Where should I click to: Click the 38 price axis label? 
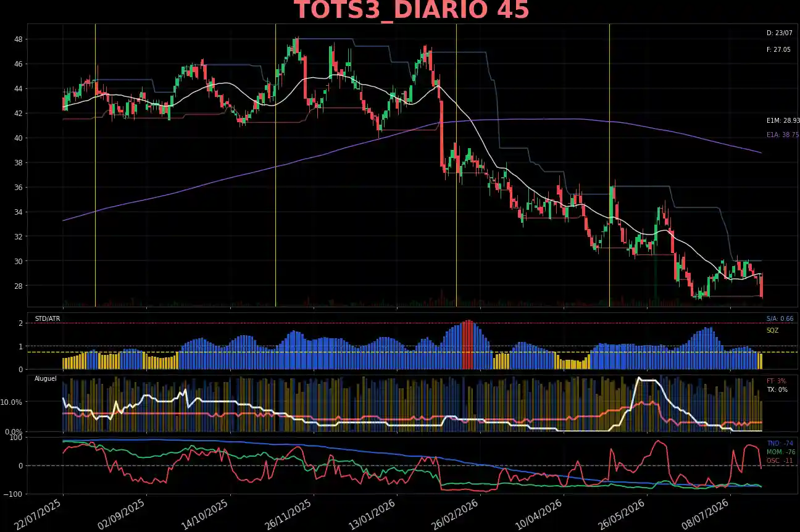(19, 163)
